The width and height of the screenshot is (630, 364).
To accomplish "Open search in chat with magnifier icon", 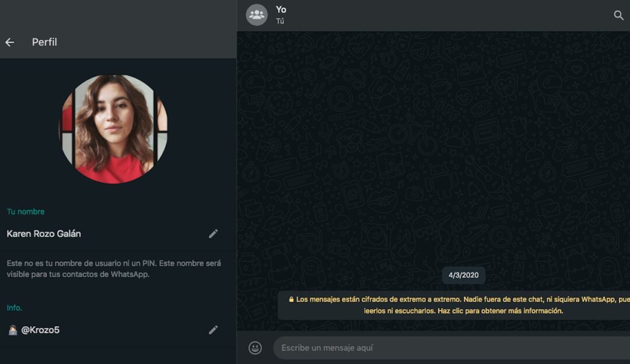I will click(x=618, y=15).
